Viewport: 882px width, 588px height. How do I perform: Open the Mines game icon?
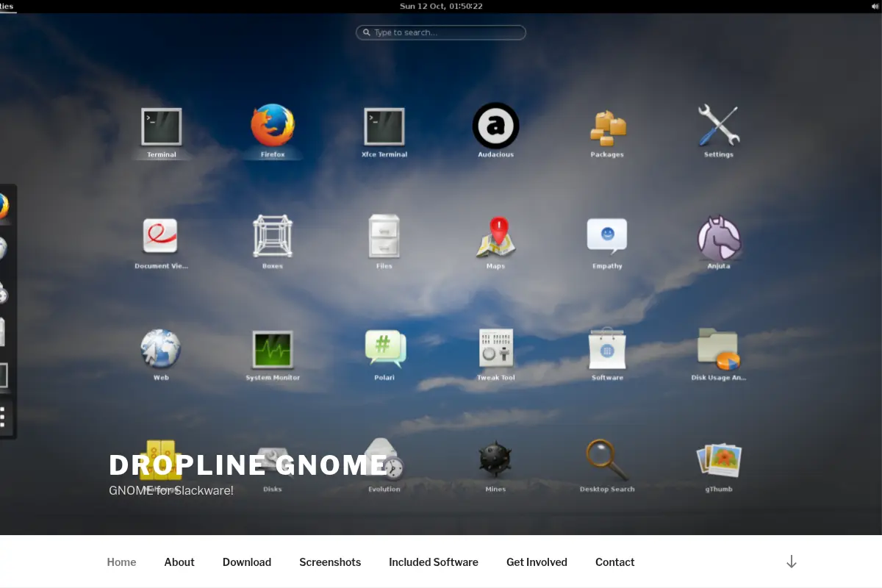click(x=495, y=459)
